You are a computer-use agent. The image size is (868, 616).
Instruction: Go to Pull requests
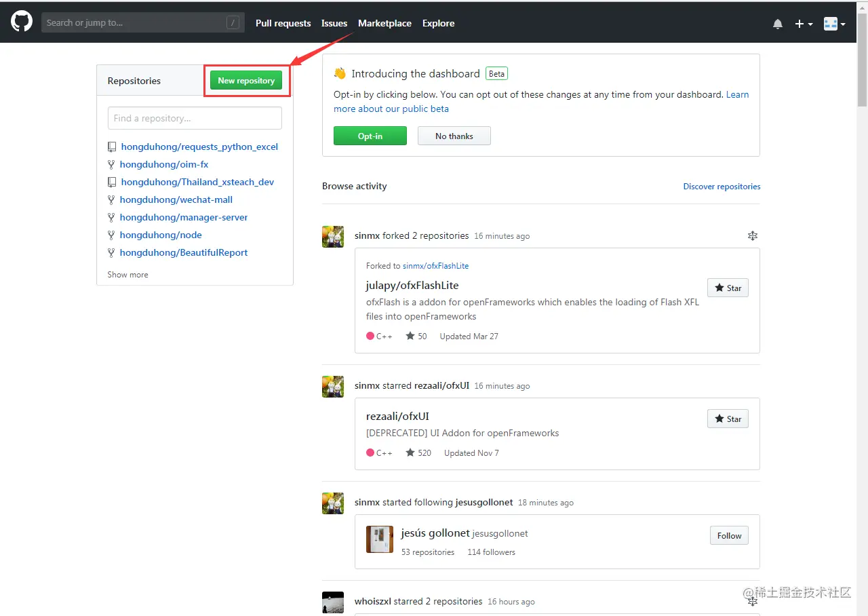click(283, 23)
